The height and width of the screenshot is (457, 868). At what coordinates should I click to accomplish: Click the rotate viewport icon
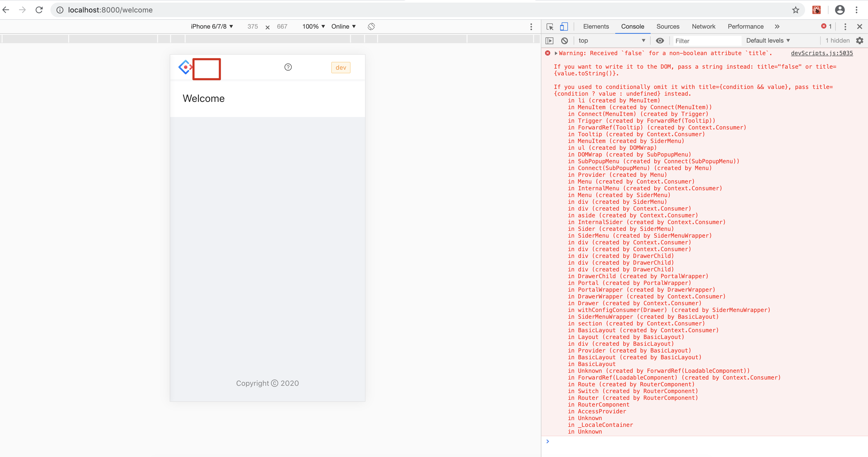click(x=371, y=26)
